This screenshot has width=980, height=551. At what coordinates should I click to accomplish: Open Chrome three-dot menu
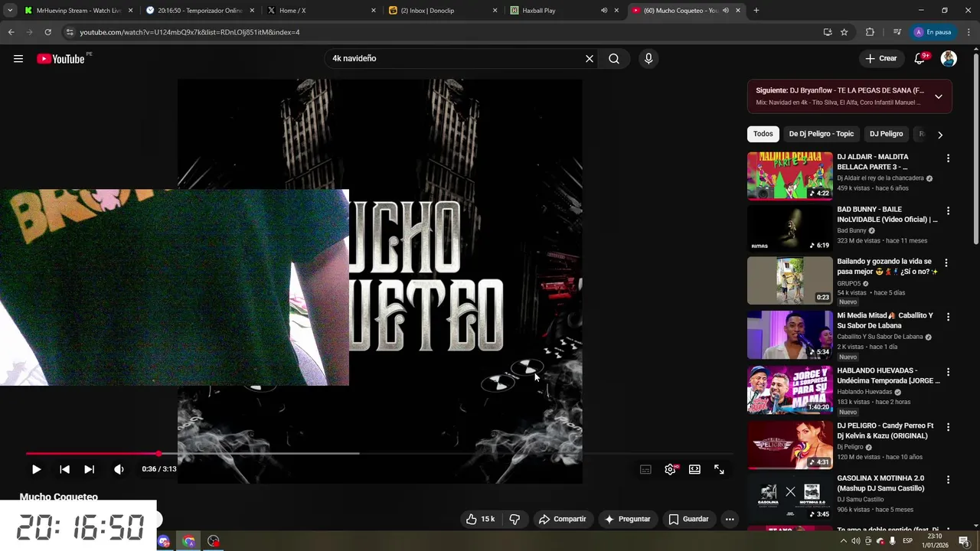969,32
